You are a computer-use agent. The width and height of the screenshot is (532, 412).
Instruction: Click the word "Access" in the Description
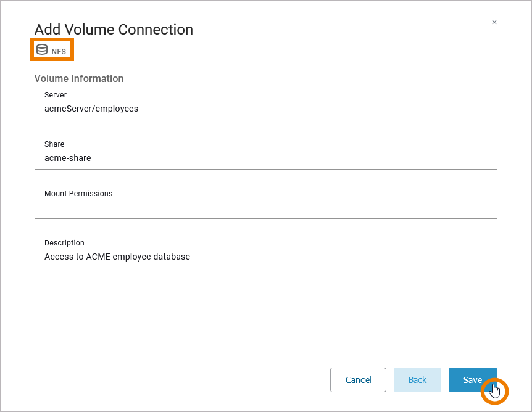click(59, 257)
